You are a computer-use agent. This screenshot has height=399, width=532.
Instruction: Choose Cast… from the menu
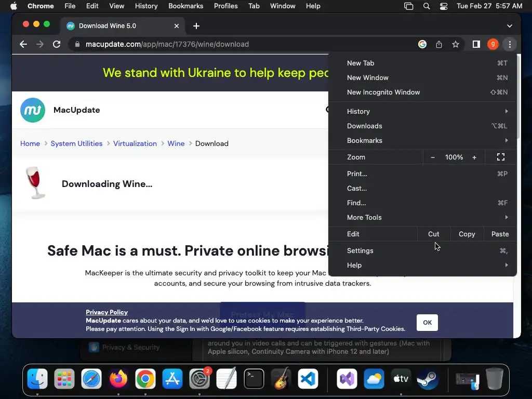[422, 188]
